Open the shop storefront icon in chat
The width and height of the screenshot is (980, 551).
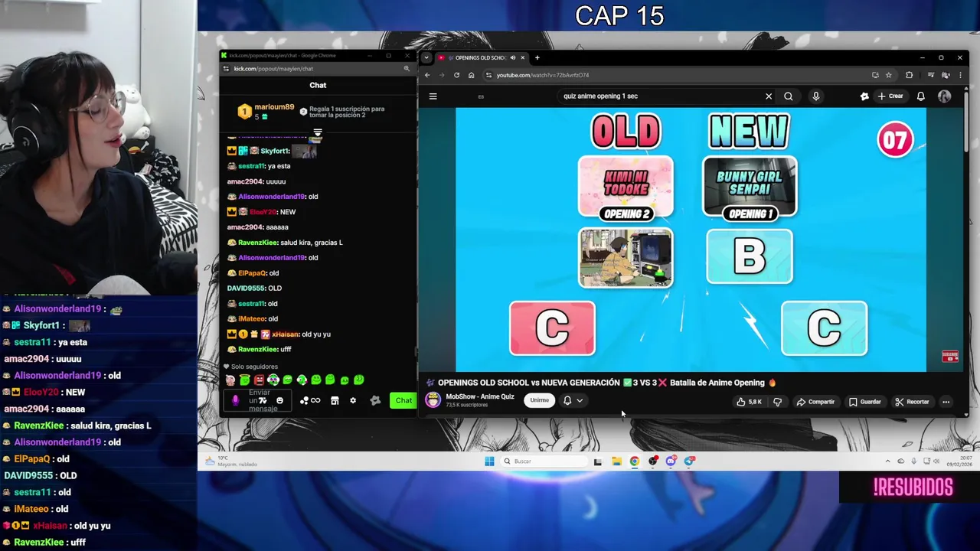[335, 400]
